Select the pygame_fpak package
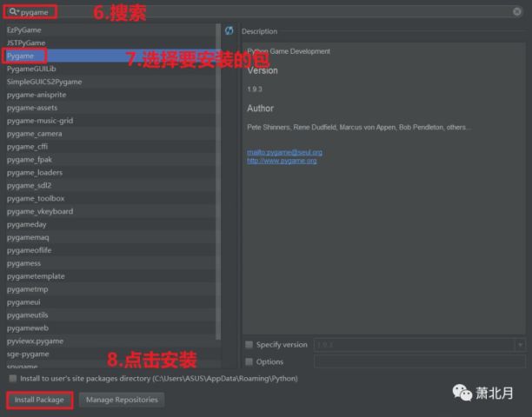Viewport: 532px width, 417px height. (x=110, y=159)
